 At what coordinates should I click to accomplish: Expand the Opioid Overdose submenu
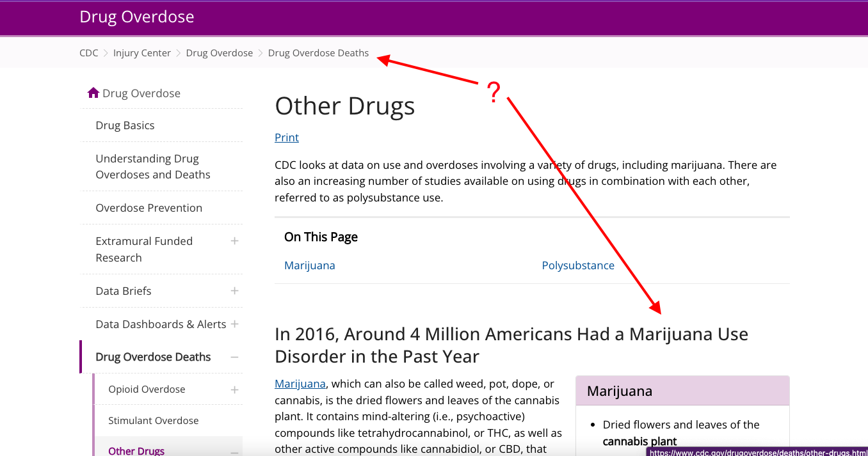[x=234, y=389]
